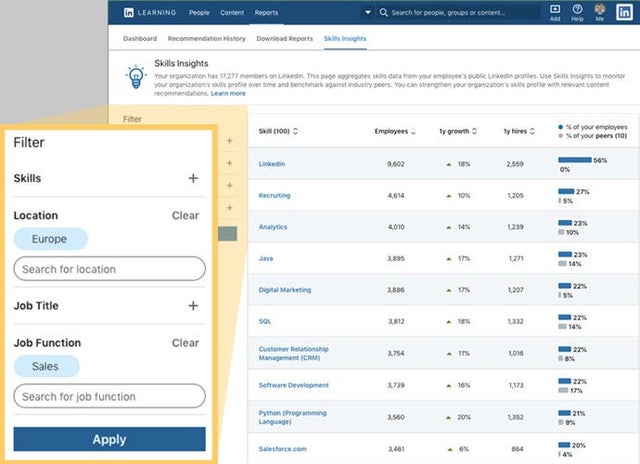Click the LinkedIn square logo at right
Screen dimensions: 640x464
coord(624,13)
